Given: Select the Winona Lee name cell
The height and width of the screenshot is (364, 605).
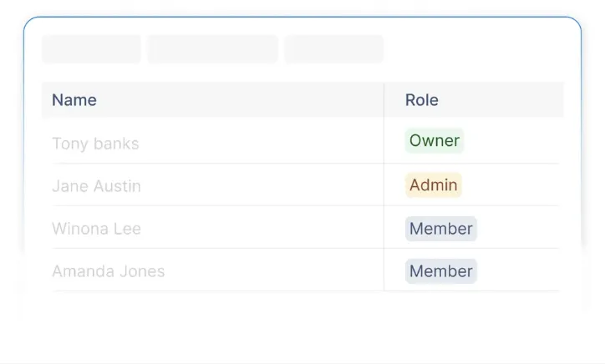Looking at the screenshot, I should click(x=96, y=228).
